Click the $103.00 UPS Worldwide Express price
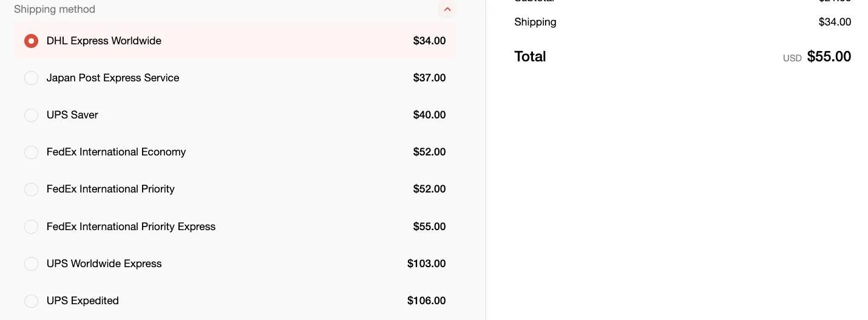 click(426, 264)
